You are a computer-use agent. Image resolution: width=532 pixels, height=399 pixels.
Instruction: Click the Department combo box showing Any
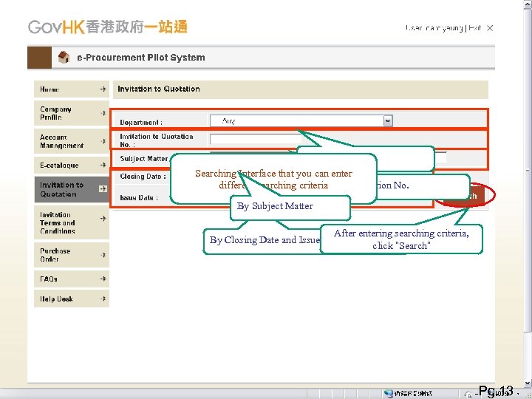(x=301, y=120)
